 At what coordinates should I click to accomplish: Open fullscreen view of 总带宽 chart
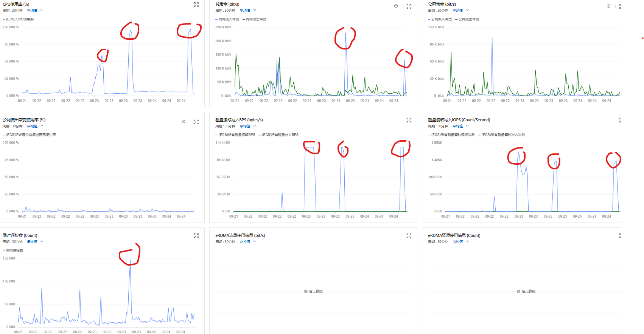coord(409,6)
